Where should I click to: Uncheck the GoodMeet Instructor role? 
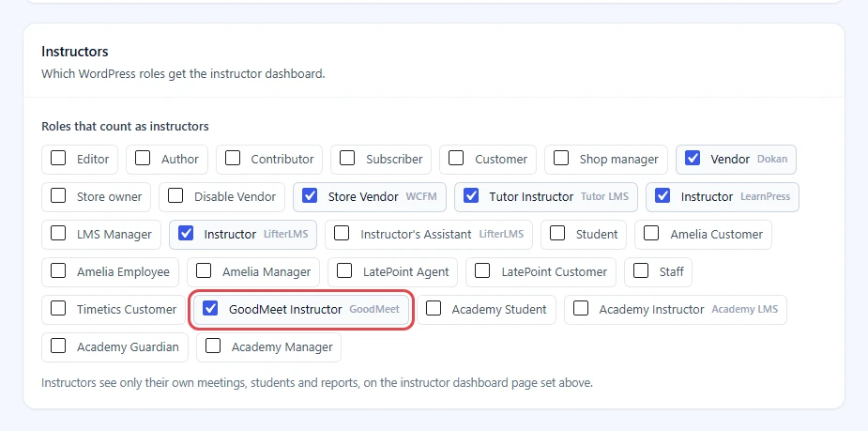[210, 309]
